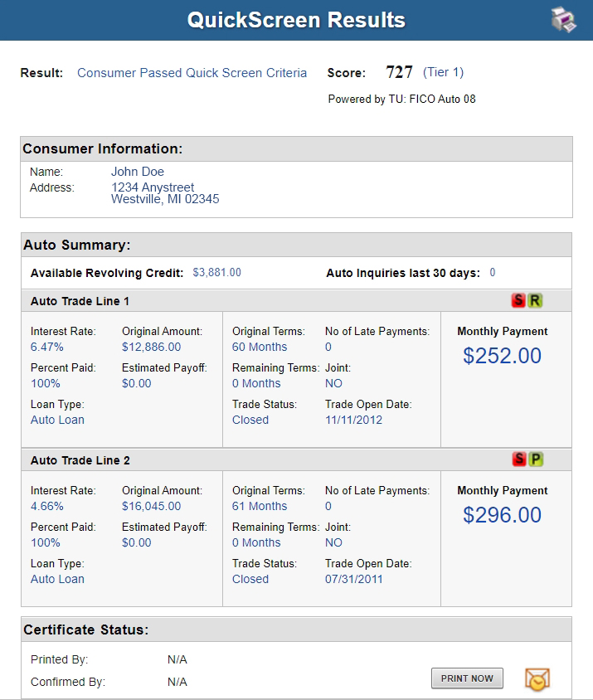Click the green P badge on Trade Line 2
Screen dimensions: 593x700
536,459
